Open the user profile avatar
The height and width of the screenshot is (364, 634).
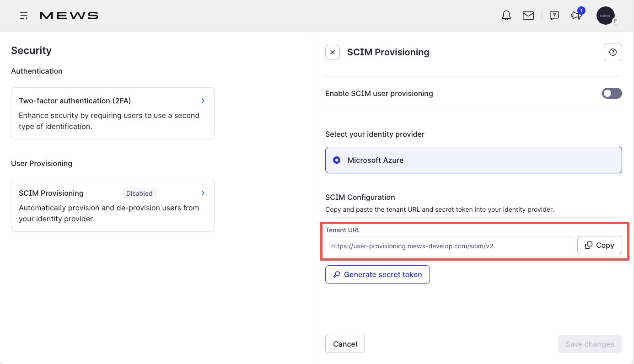coord(606,16)
